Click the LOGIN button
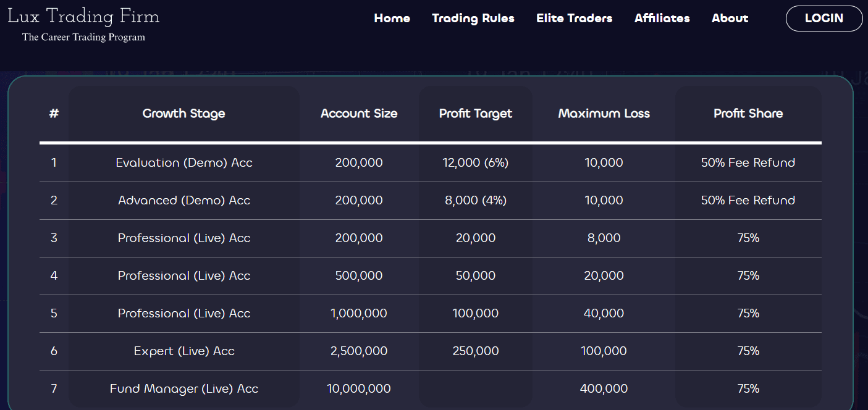This screenshot has height=410, width=868. click(824, 19)
